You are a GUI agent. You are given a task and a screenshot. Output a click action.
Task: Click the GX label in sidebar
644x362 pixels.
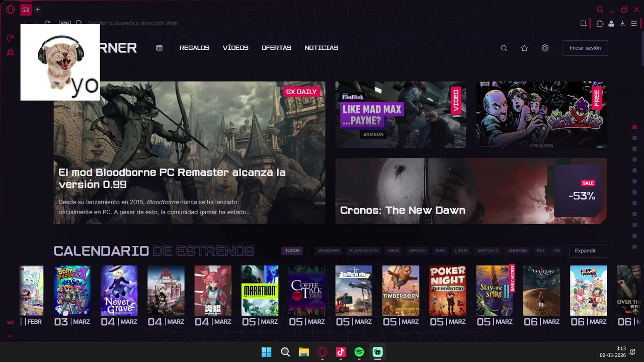(x=11, y=322)
